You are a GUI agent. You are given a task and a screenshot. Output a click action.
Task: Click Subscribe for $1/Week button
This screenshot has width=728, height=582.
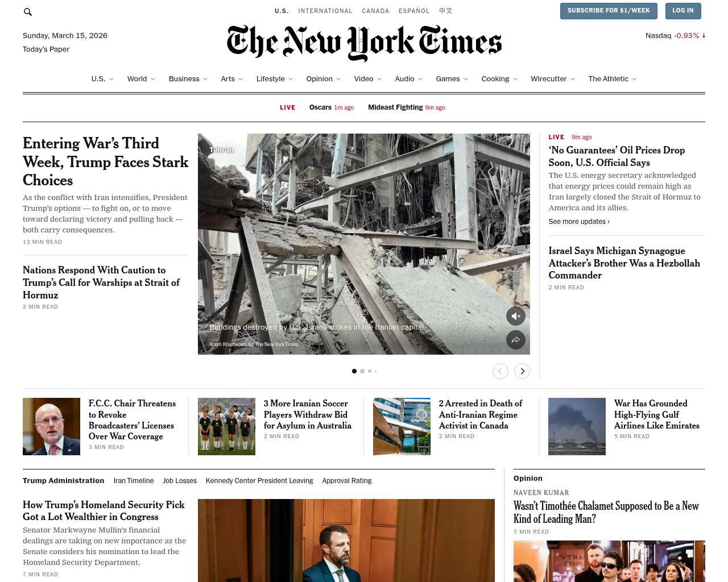[609, 11]
